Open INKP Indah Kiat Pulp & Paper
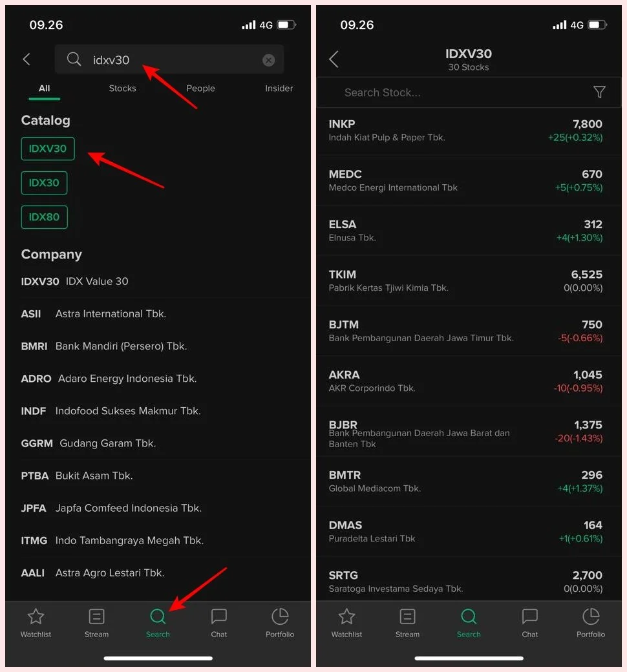 pos(469,131)
